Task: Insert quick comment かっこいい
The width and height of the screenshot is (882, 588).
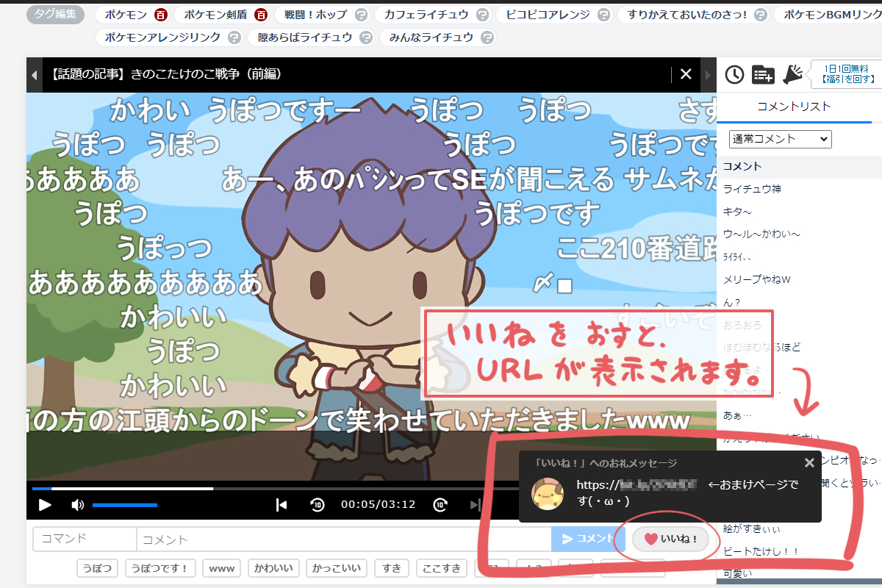Action: click(337, 568)
